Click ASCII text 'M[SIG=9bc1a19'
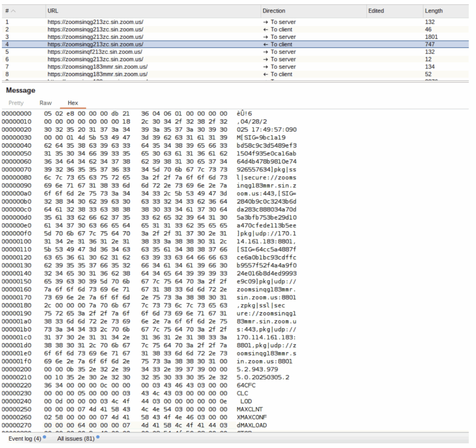This screenshot has width=476, height=448. point(261,138)
